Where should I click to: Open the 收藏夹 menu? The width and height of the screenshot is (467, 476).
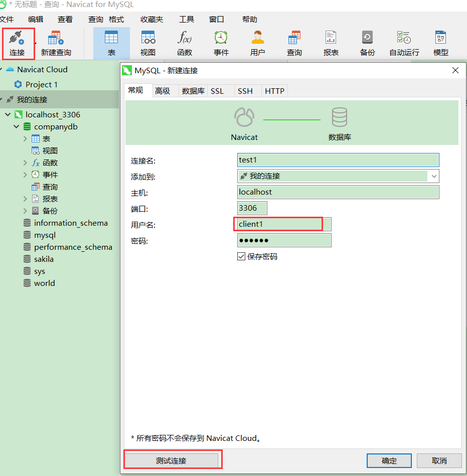(151, 20)
